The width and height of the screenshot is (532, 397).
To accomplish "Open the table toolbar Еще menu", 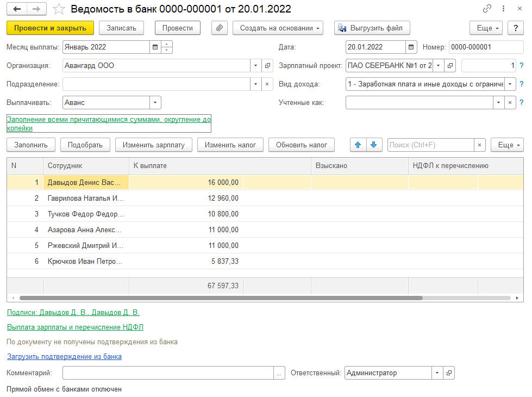I will click(x=507, y=145).
